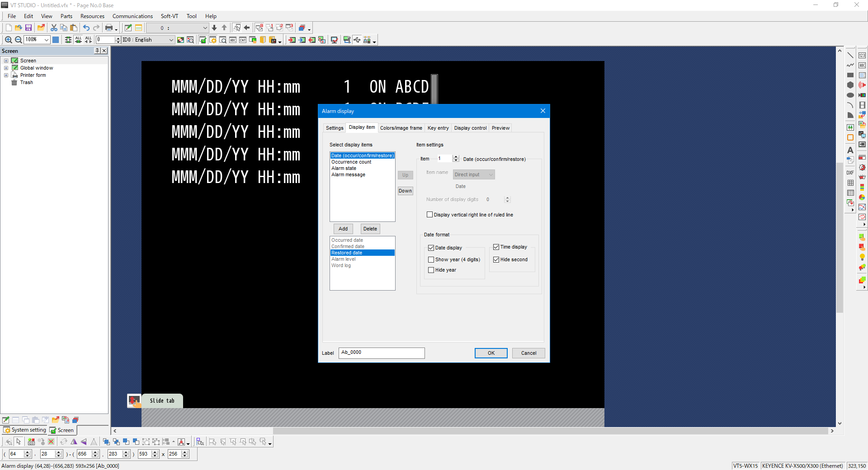Click the flip horizontal mirror icon
This screenshot has width=868, height=470.
click(74, 442)
